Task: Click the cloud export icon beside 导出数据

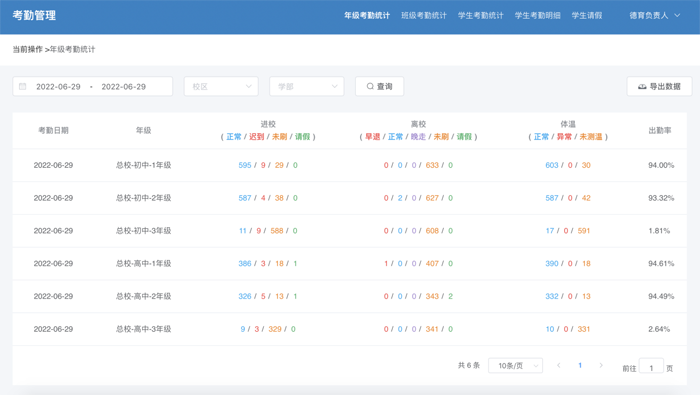Action: click(642, 87)
